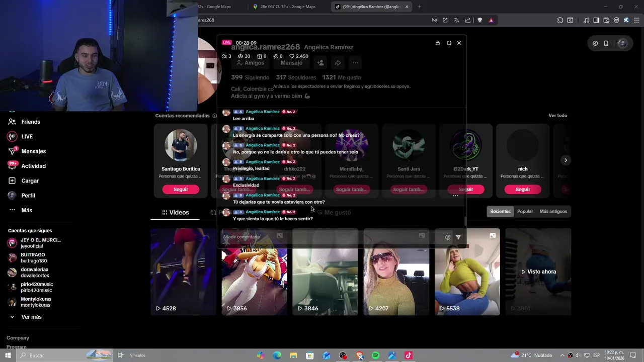Toggle the browser sidebar panel icon
This screenshot has height=362, width=644.
[596, 20]
